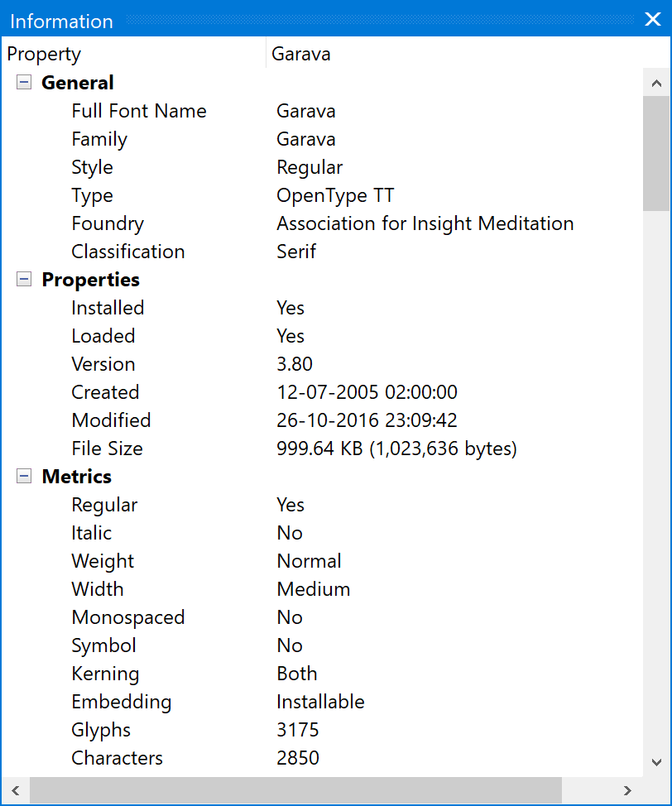Click the No value beside Symbol
672x806 pixels.
point(290,645)
